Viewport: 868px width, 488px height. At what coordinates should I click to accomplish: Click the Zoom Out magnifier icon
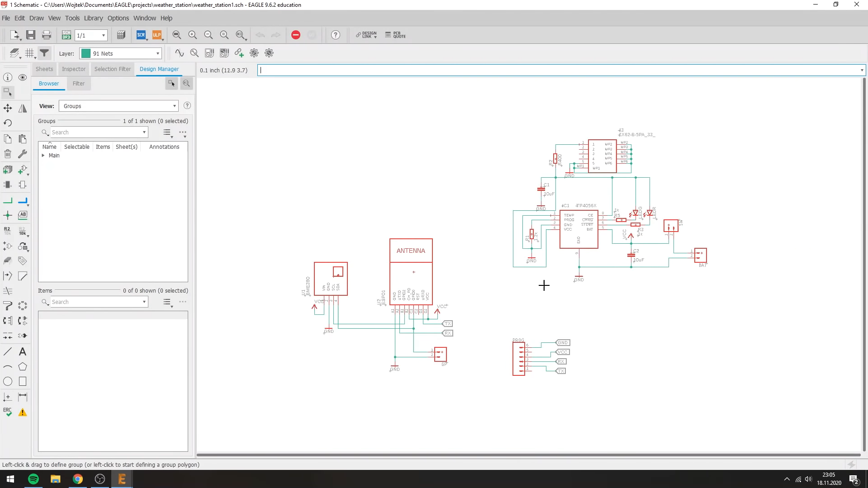pos(209,35)
